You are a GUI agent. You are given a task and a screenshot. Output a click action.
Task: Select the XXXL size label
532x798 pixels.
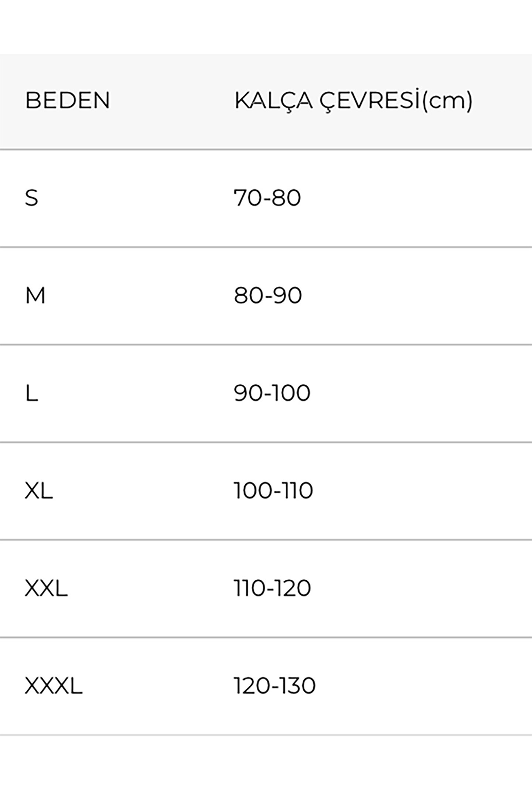pyautogui.click(x=54, y=686)
